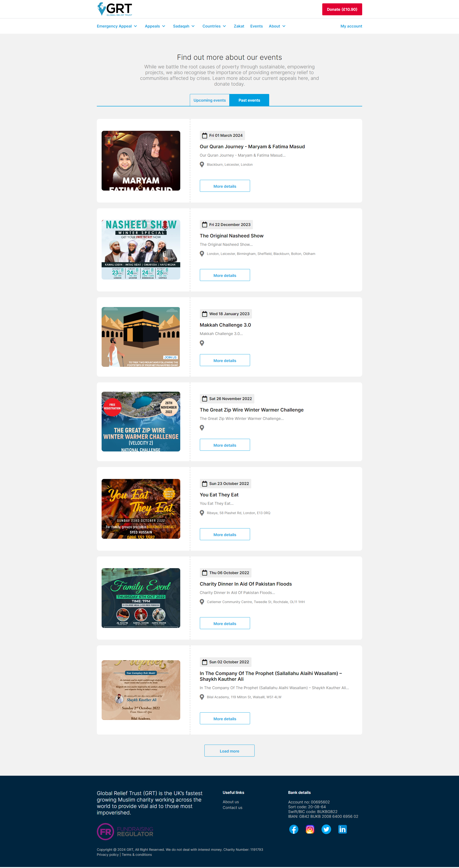
Task: Select the Past events tab
Action: click(x=249, y=100)
